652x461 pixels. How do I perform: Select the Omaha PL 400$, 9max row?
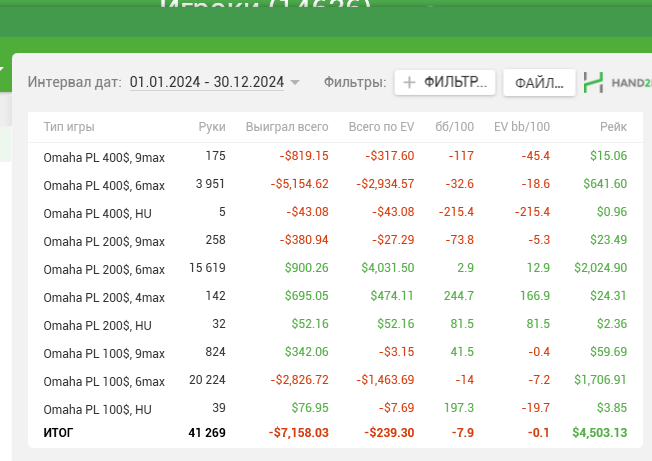pos(335,156)
